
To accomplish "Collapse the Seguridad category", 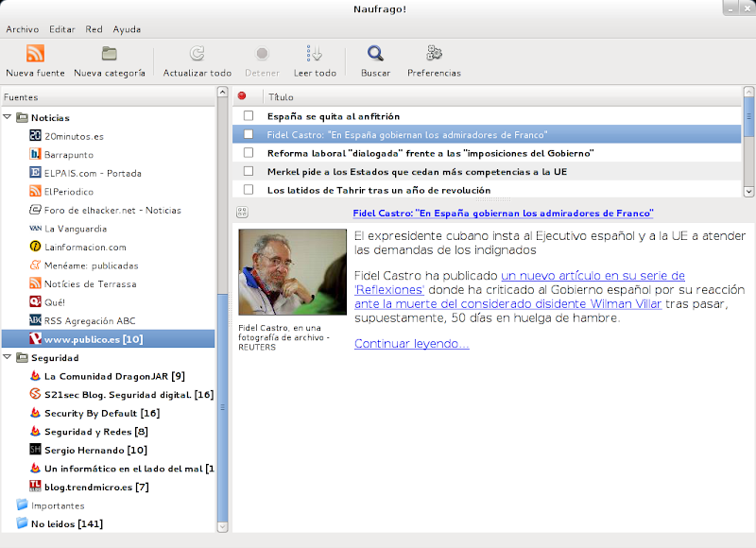I will point(8,358).
